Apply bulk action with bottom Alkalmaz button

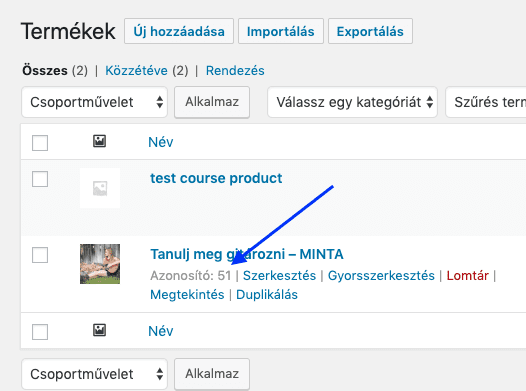[x=212, y=374]
